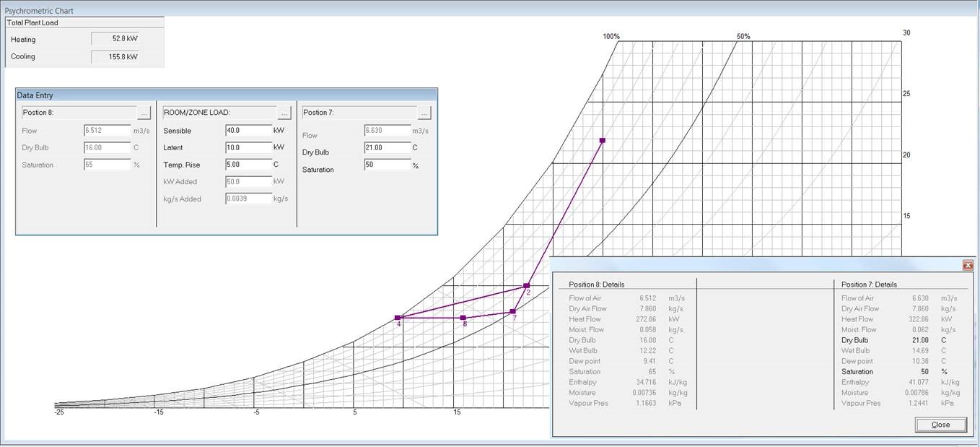Click the Total Plant Load heading

pyautogui.click(x=32, y=22)
